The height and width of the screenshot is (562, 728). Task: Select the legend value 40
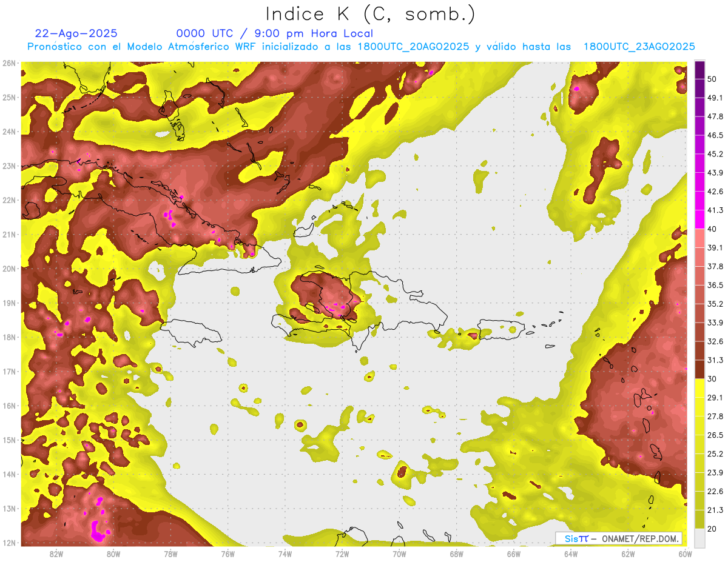[712, 229]
